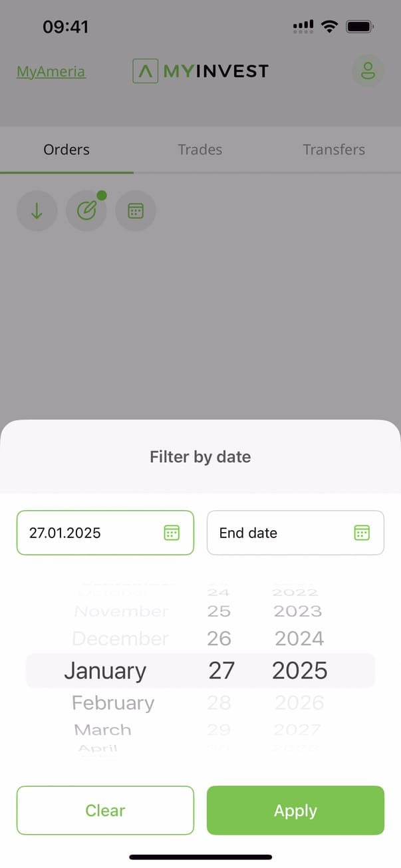Choose year 2024 in the picker
This screenshot has width=401, height=868.
(x=299, y=639)
